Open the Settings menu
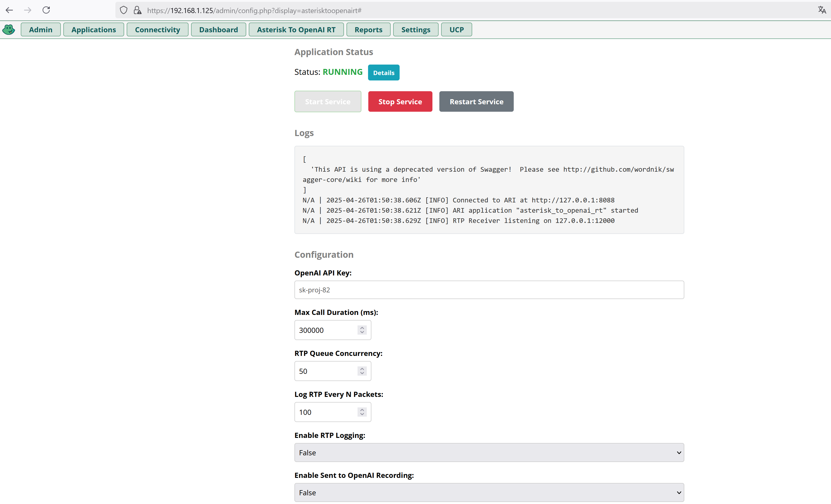The height and width of the screenshot is (504, 831). pos(416,30)
